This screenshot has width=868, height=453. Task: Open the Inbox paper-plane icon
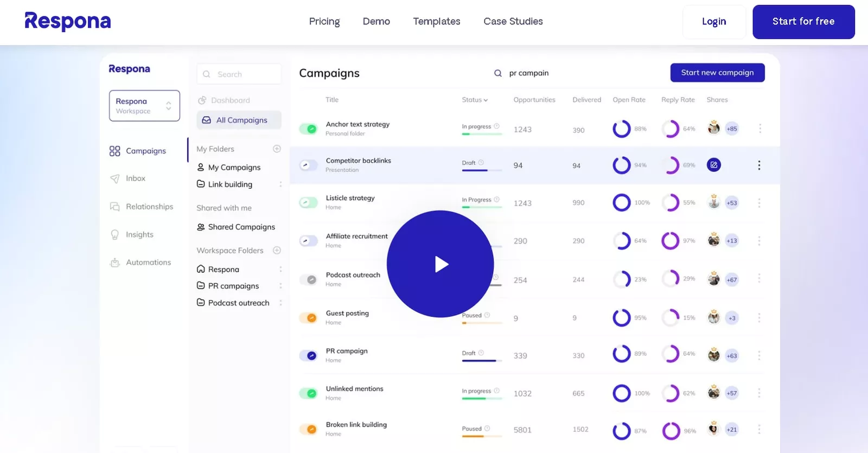pos(115,178)
